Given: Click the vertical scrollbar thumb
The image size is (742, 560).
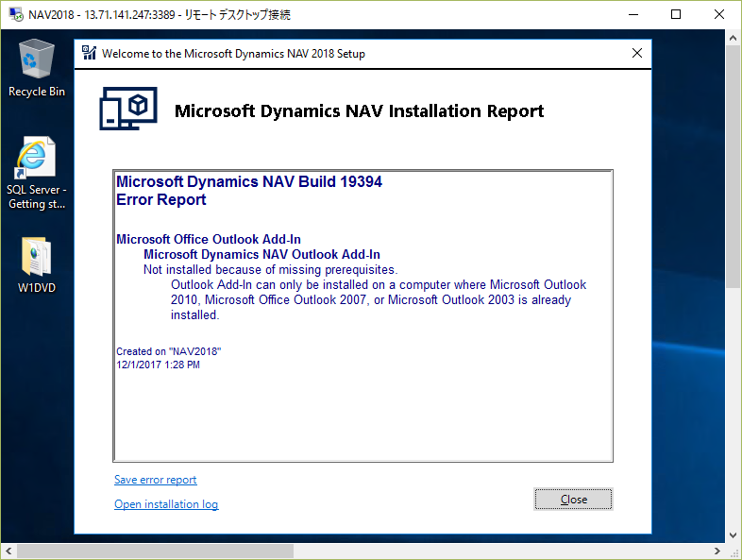Looking at the screenshot, I should 733,166.
